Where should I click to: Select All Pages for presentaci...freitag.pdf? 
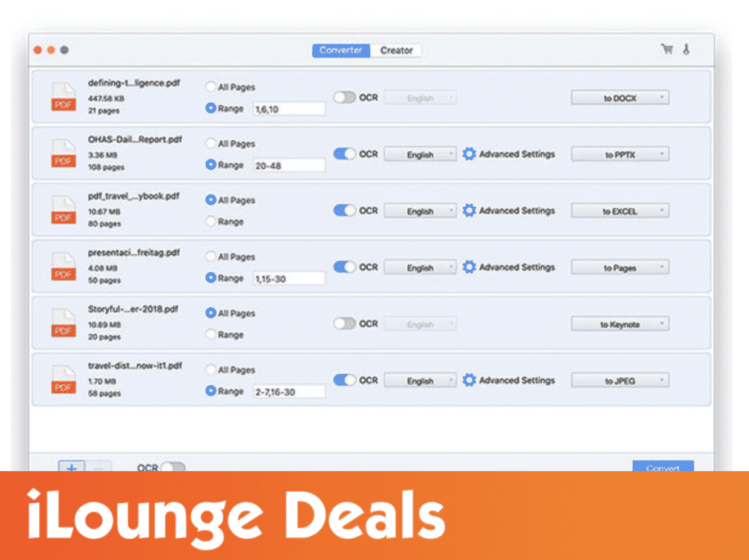pyautogui.click(x=211, y=257)
